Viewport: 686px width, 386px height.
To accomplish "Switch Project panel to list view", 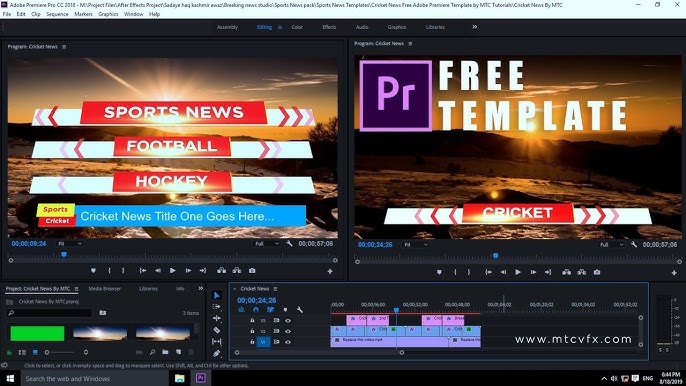I will click(x=22, y=352).
